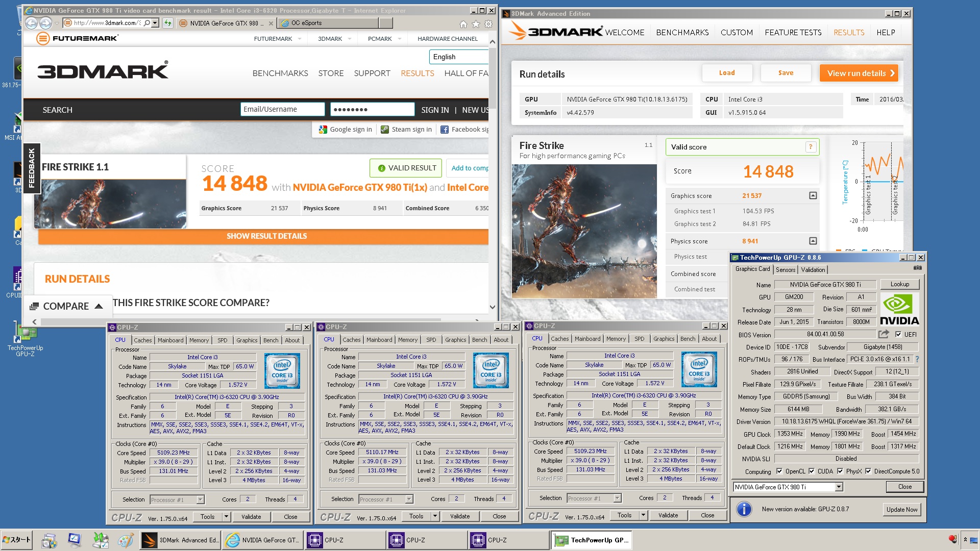Open IE favorites star icon

[476, 24]
